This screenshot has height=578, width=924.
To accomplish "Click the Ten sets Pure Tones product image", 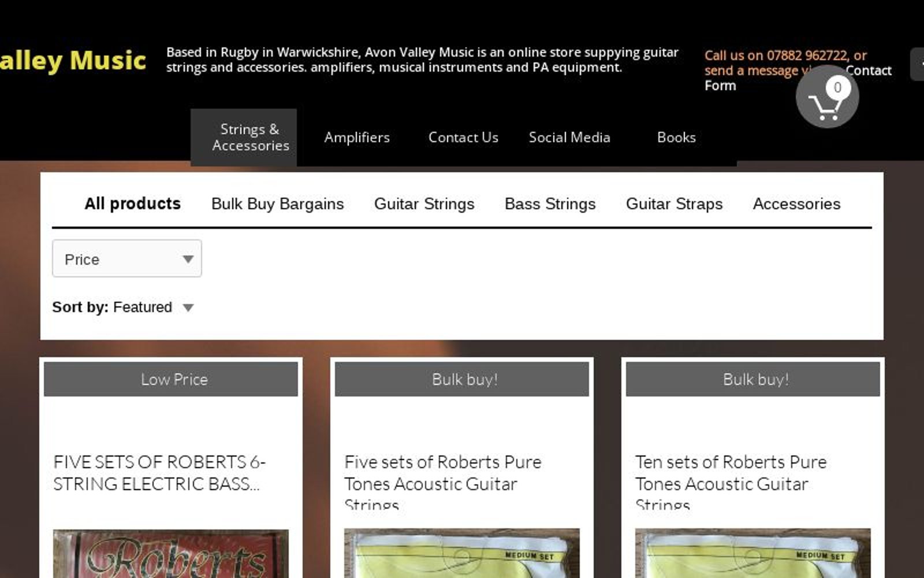I will (x=753, y=553).
